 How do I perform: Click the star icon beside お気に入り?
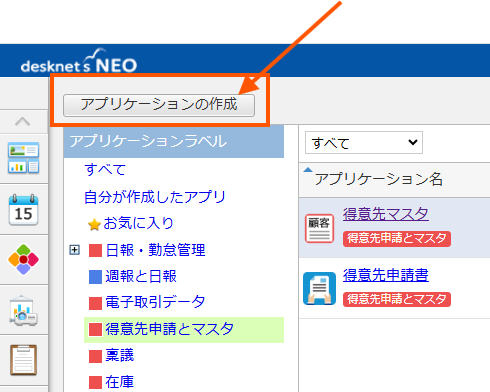pyautogui.click(x=94, y=225)
